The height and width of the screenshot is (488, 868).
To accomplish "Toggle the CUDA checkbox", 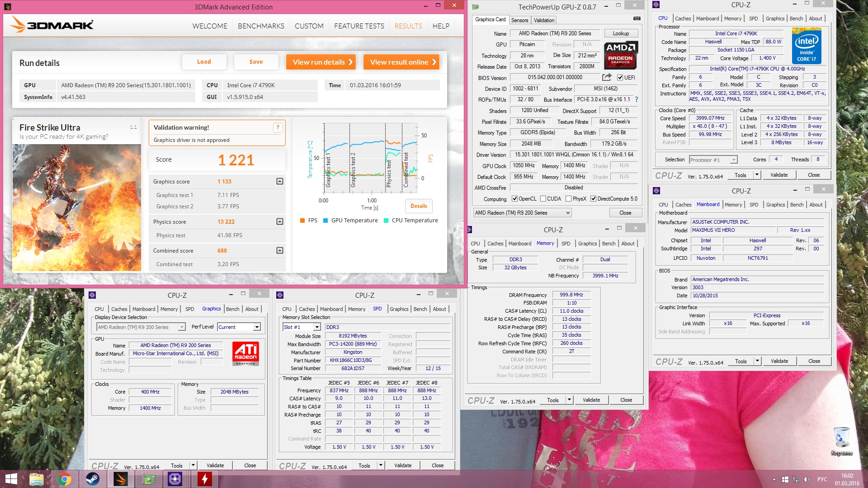I will pyautogui.click(x=543, y=199).
